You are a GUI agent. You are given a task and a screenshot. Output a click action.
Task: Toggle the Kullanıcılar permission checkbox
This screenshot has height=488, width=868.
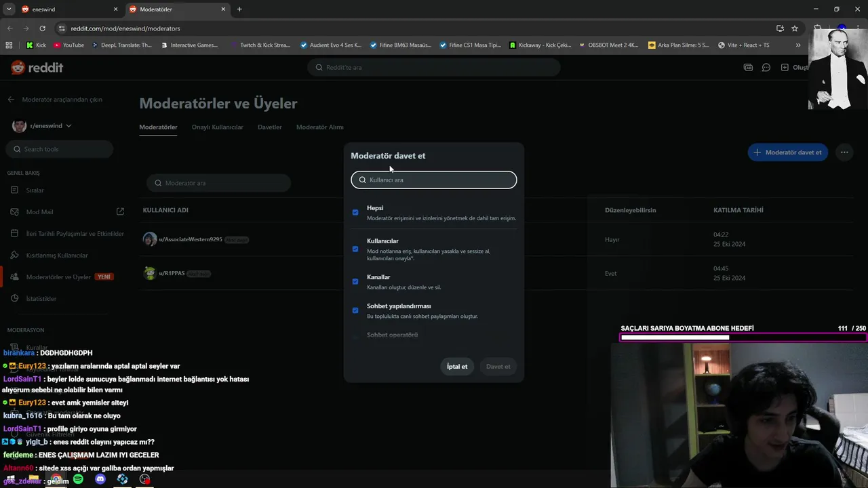point(355,249)
